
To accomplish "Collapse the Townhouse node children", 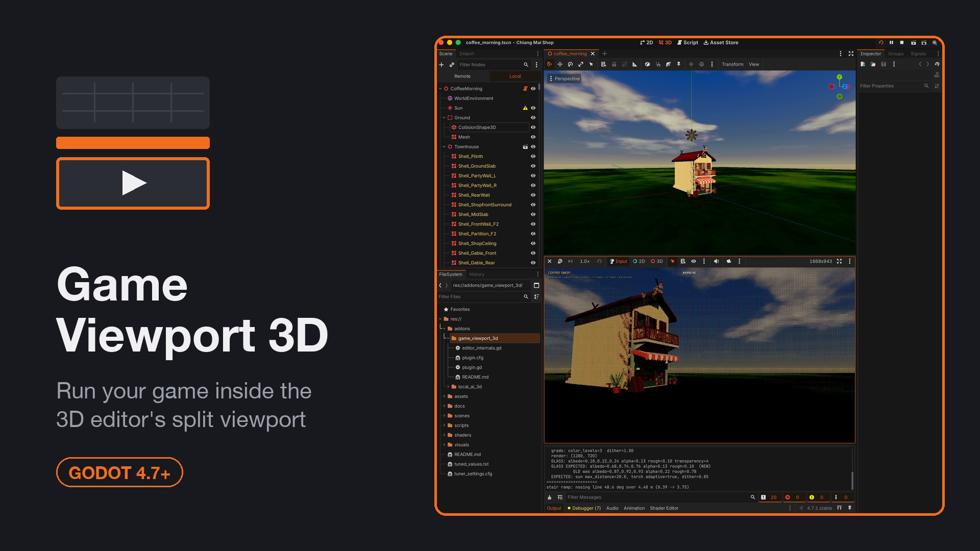I will [444, 147].
